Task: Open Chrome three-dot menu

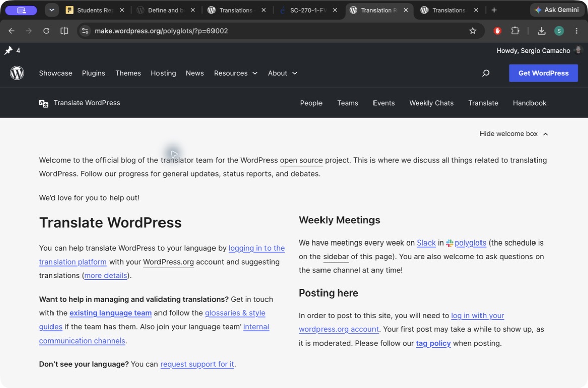Action: 577,31
